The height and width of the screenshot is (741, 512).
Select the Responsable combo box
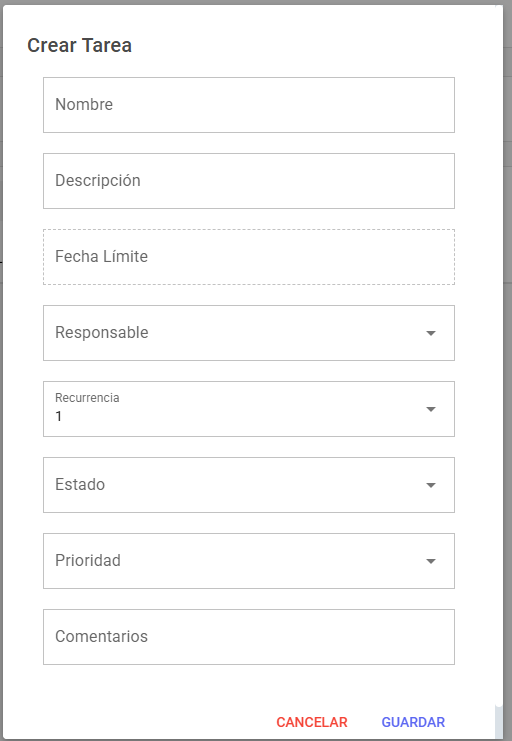[249, 333]
